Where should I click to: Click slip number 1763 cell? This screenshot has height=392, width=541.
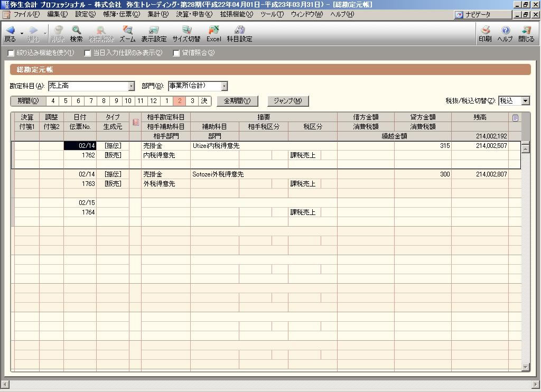tap(80, 184)
